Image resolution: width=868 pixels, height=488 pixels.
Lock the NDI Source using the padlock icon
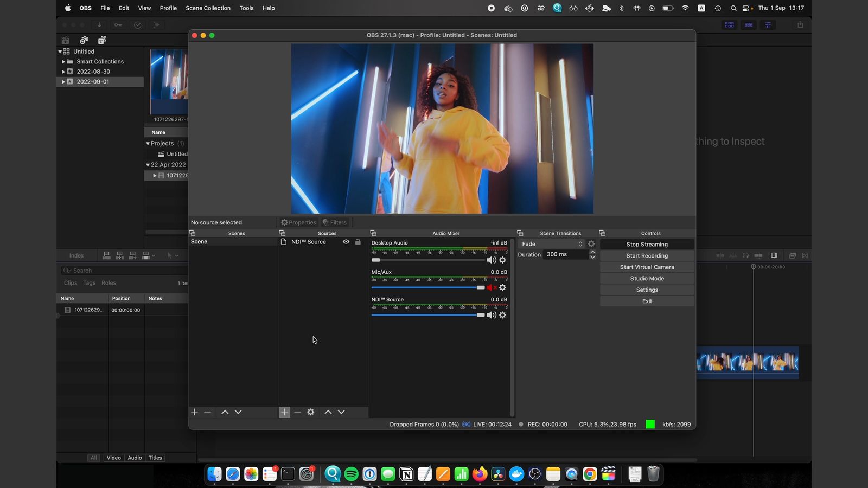click(358, 241)
